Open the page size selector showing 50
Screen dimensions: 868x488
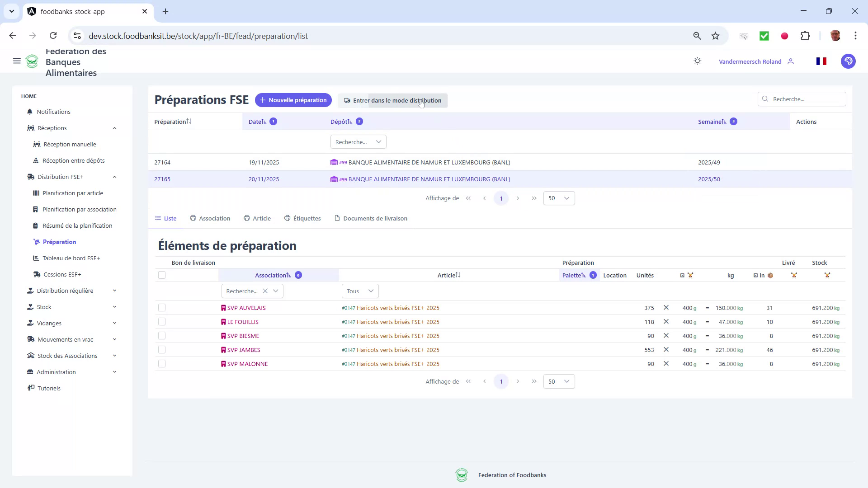[x=558, y=198]
